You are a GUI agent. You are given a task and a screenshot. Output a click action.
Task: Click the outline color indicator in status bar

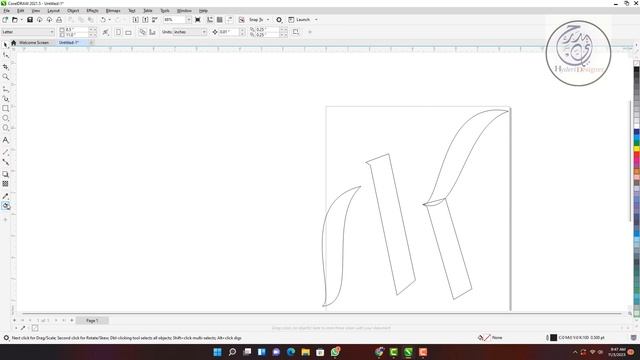553,338
